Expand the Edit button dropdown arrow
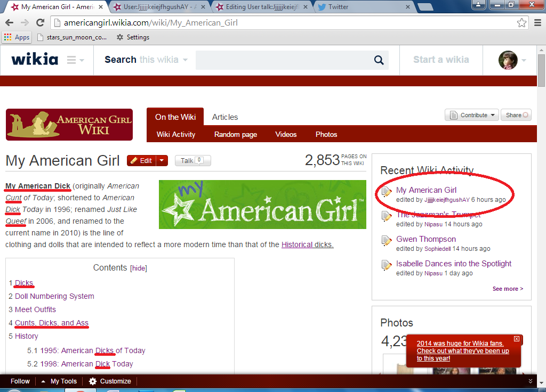This screenshot has height=392, width=546. coord(162,161)
